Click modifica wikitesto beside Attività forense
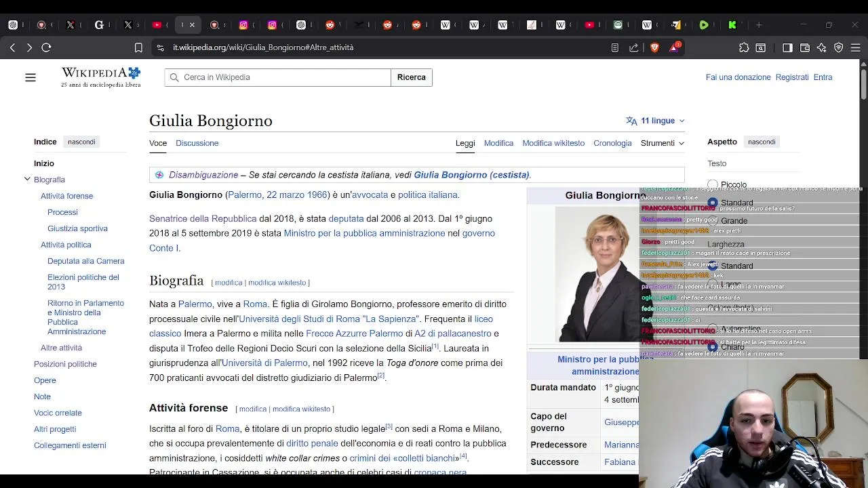This screenshot has width=868, height=488. (x=301, y=409)
